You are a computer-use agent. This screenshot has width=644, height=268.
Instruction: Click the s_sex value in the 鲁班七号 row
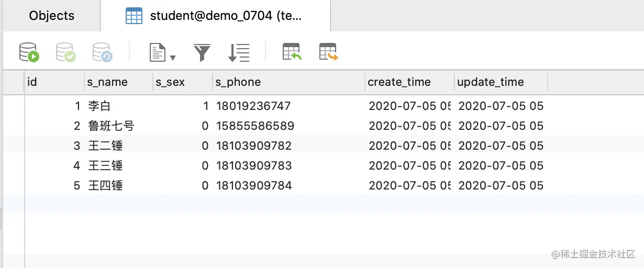click(x=205, y=126)
